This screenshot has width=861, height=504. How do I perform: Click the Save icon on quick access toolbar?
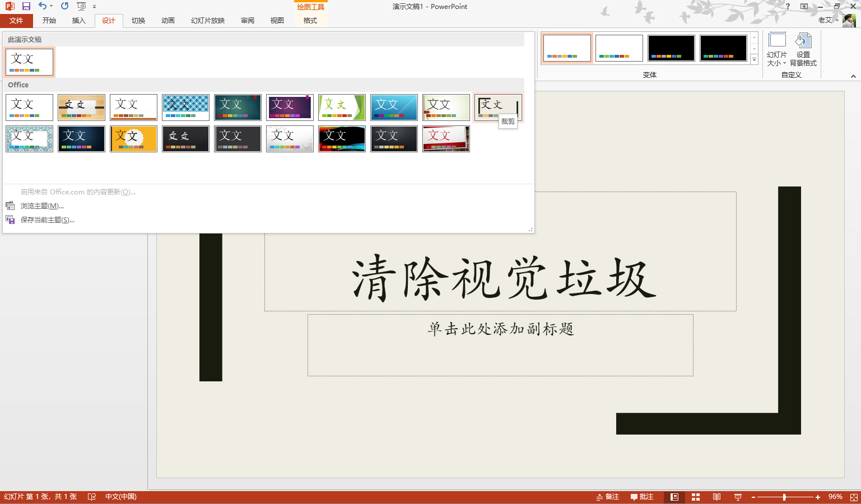(x=25, y=6)
